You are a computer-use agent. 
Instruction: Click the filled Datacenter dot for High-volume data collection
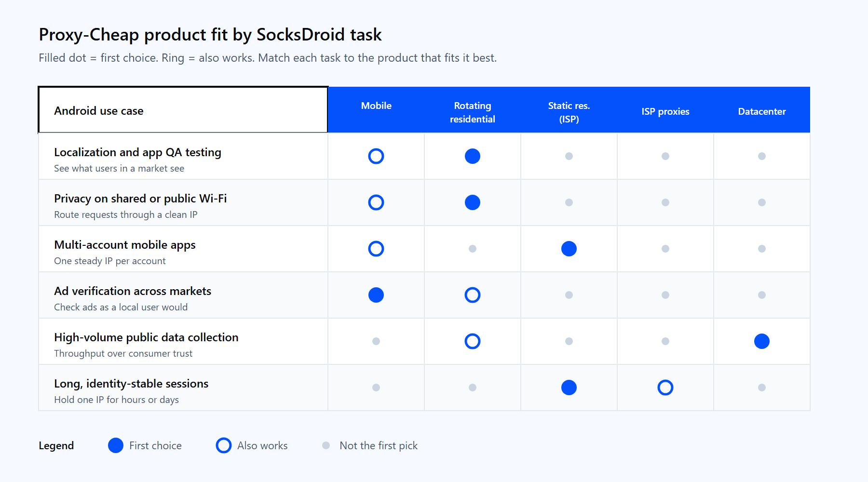click(762, 341)
